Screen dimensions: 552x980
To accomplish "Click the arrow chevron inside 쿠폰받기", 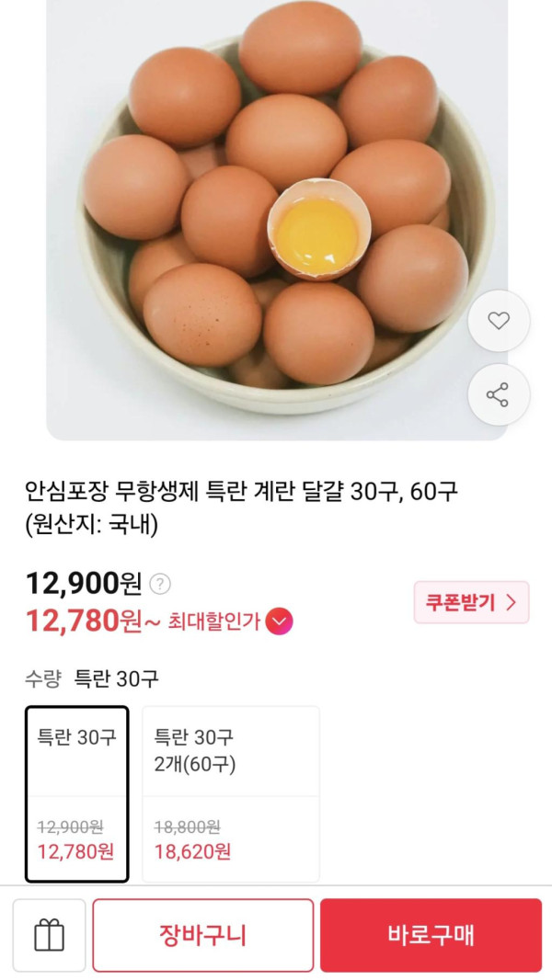I will pos(512,602).
